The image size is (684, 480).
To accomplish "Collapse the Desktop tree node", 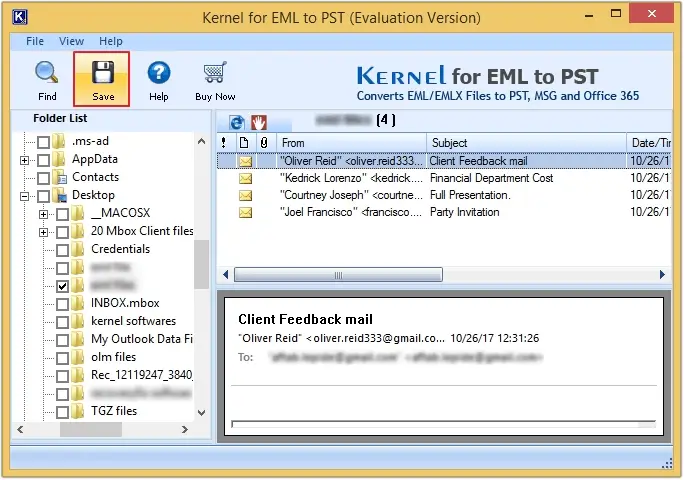I will 24,196.
